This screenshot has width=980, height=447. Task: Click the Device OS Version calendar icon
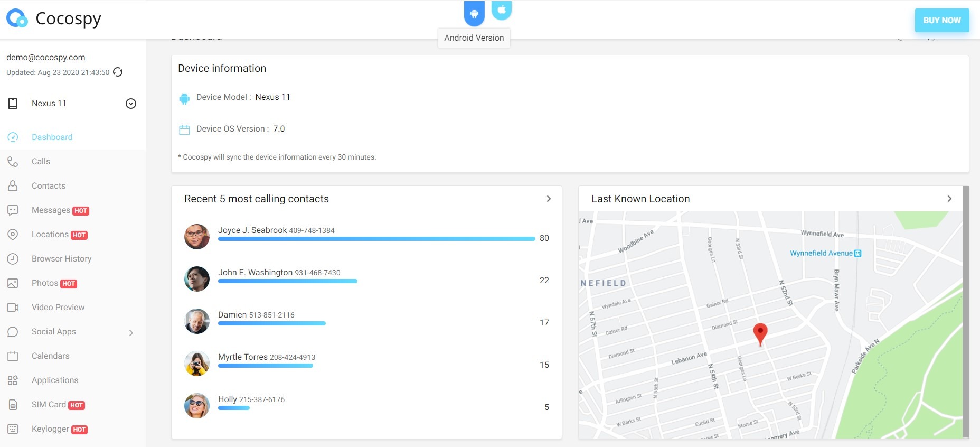[x=184, y=129]
